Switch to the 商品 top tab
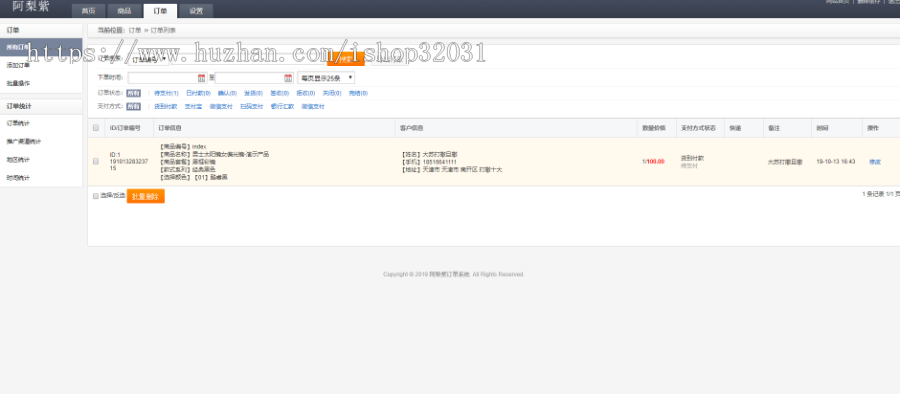The width and height of the screenshot is (900, 394). 124,11
